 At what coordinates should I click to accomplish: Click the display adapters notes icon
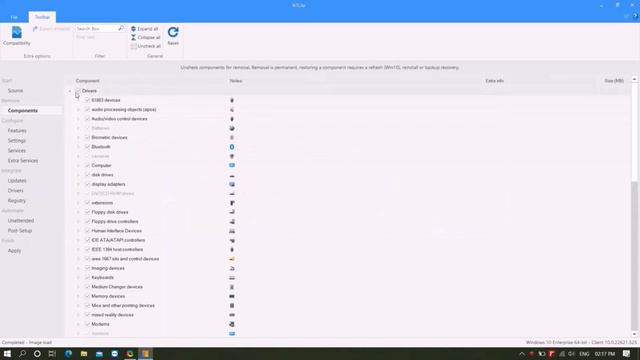232,184
